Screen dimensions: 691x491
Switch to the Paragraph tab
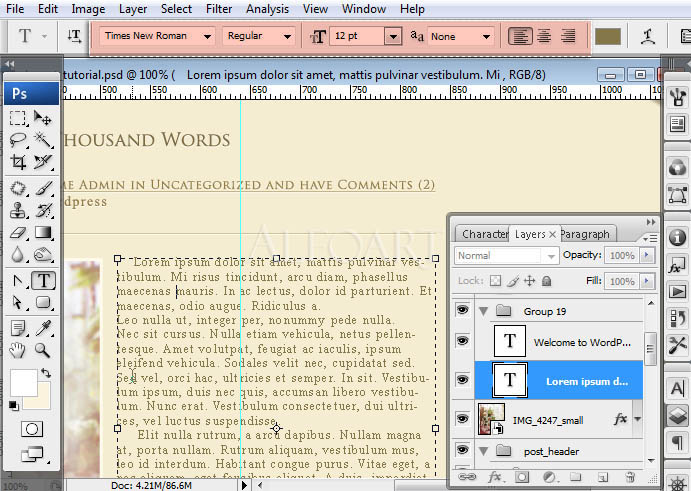[587, 234]
